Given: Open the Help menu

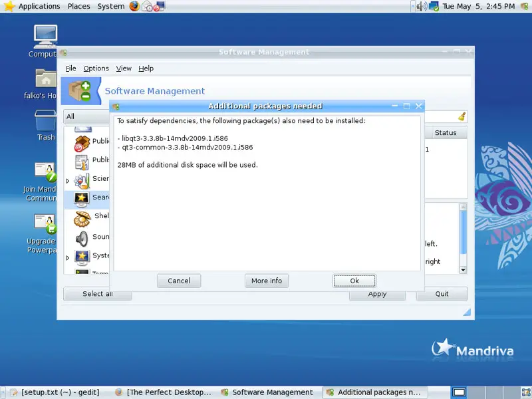Looking at the screenshot, I should pos(146,68).
